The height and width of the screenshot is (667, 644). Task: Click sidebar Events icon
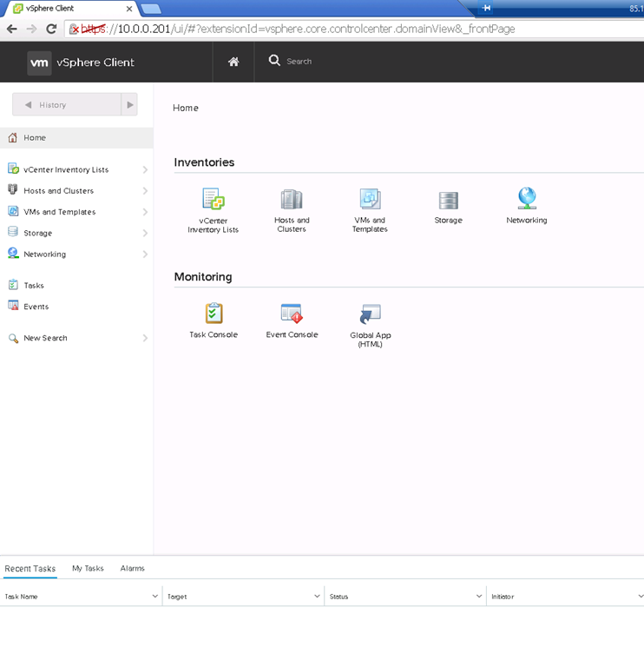[13, 306]
